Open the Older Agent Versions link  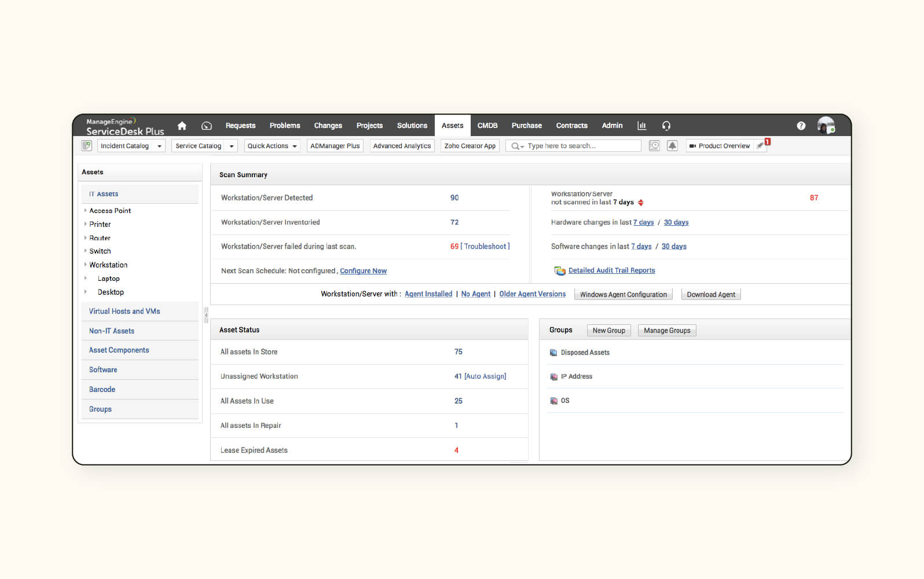click(x=533, y=294)
